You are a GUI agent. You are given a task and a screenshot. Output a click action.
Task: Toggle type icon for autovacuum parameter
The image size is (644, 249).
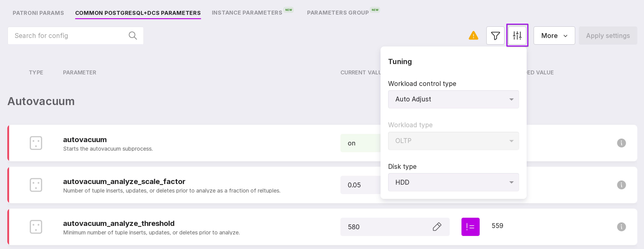point(36,143)
